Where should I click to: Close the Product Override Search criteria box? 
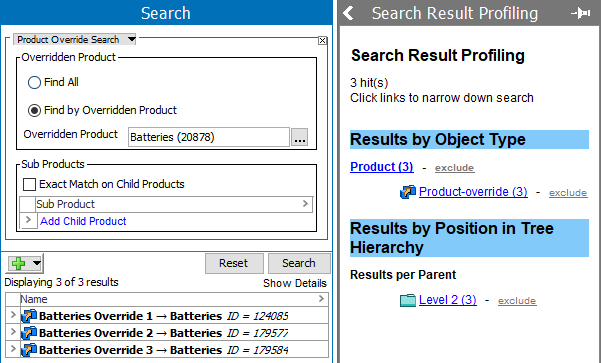(322, 41)
